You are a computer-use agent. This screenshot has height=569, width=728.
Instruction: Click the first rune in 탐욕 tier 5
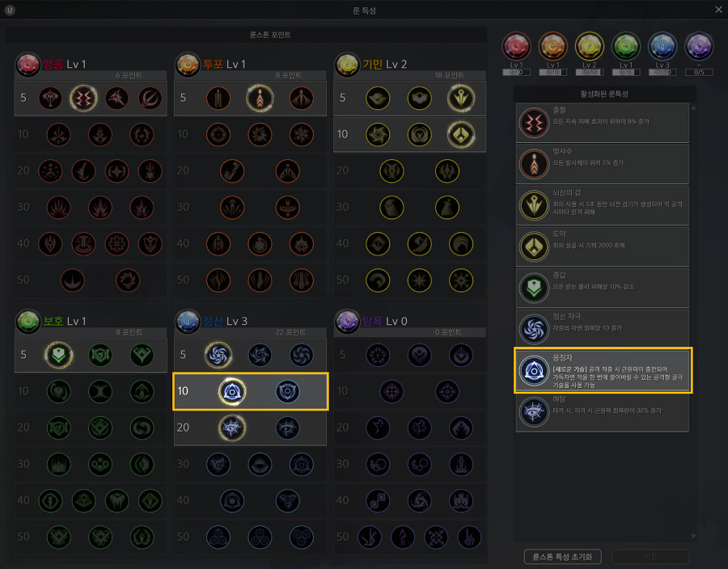(378, 355)
